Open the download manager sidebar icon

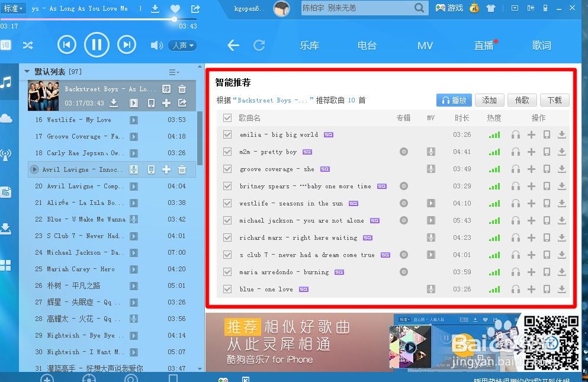click(5, 229)
